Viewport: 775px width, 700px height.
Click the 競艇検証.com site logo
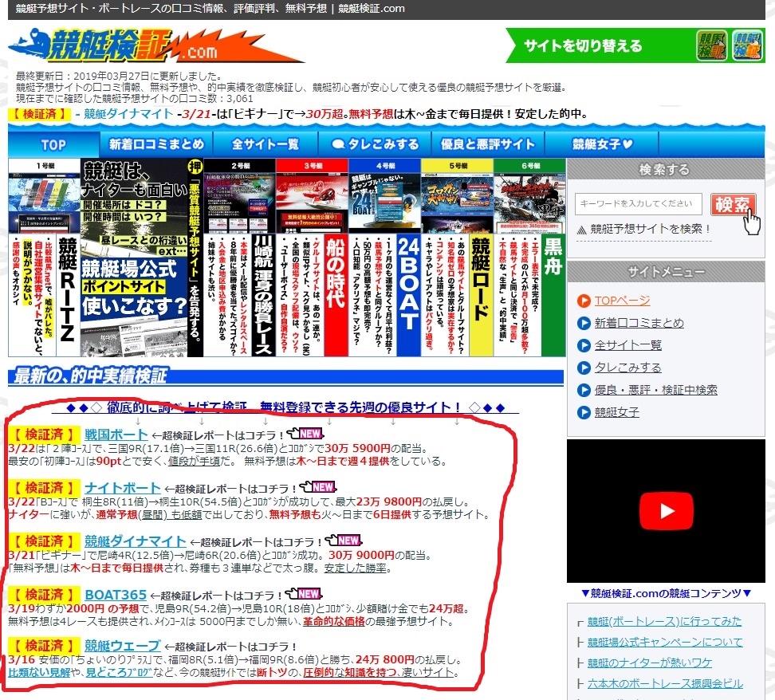tap(155, 45)
